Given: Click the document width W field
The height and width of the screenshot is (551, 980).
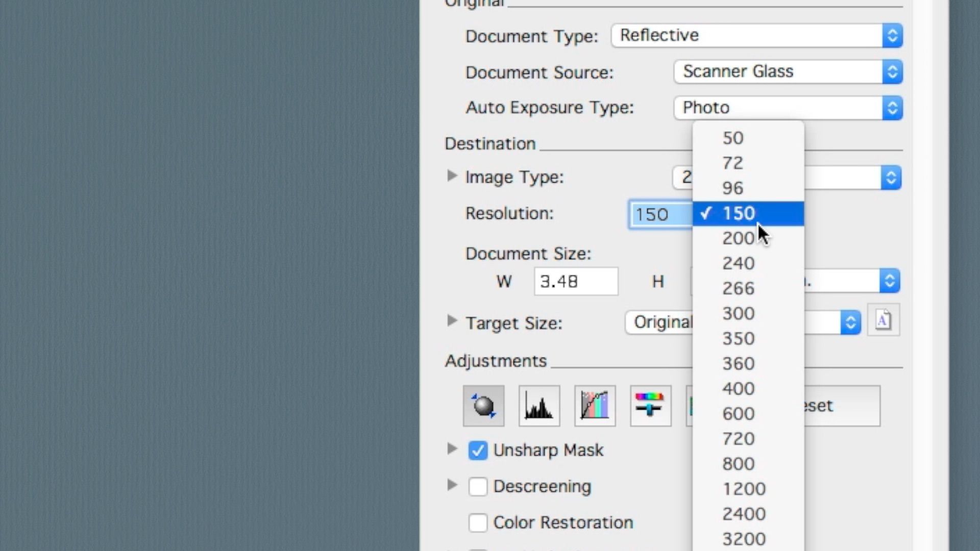Looking at the screenshot, I should (575, 282).
